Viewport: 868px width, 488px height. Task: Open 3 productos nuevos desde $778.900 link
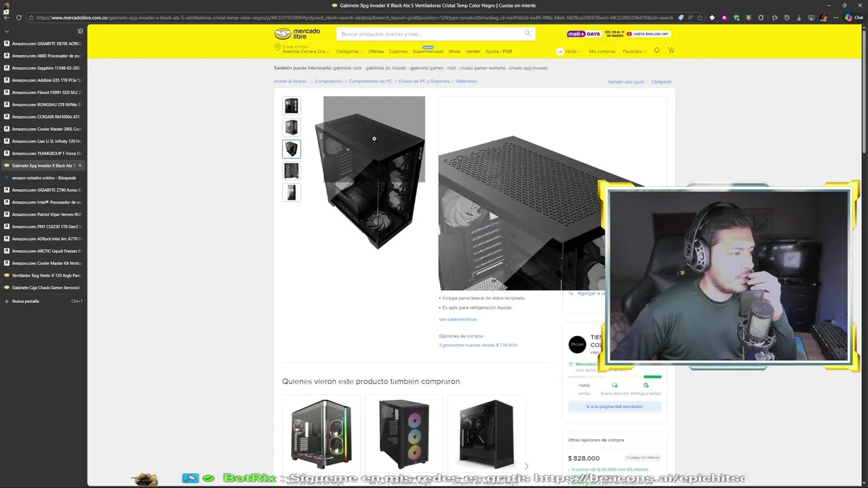click(x=478, y=345)
